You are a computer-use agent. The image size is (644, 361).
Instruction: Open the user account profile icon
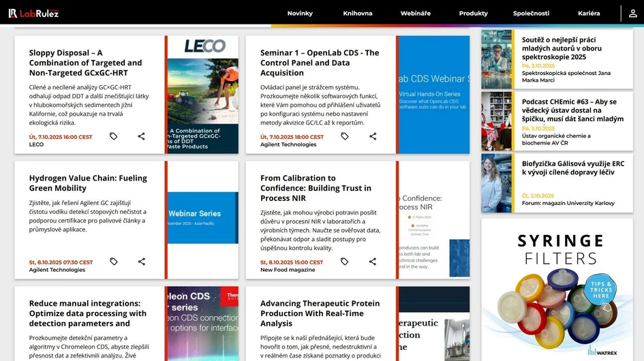[x=633, y=13]
